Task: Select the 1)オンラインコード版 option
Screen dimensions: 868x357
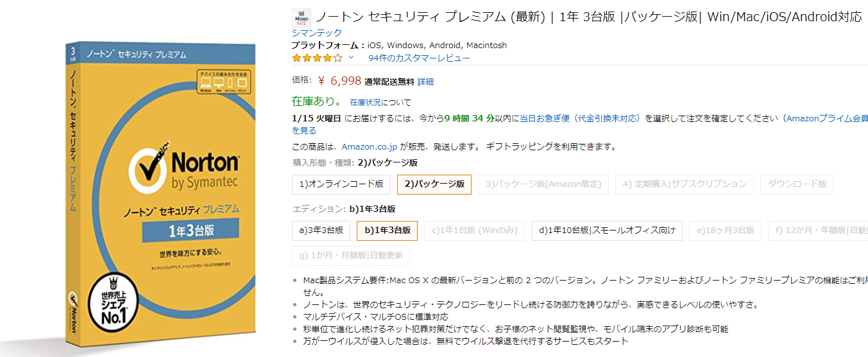Action: (x=341, y=184)
